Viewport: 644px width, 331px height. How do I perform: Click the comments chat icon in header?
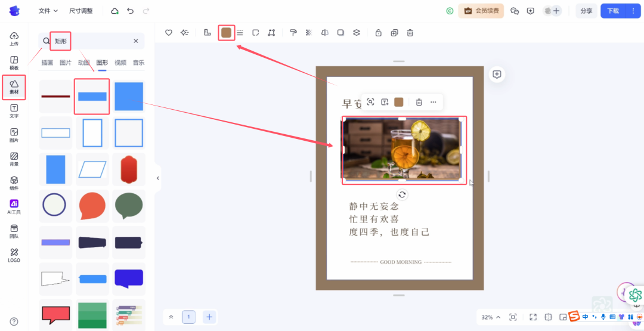[515, 11]
